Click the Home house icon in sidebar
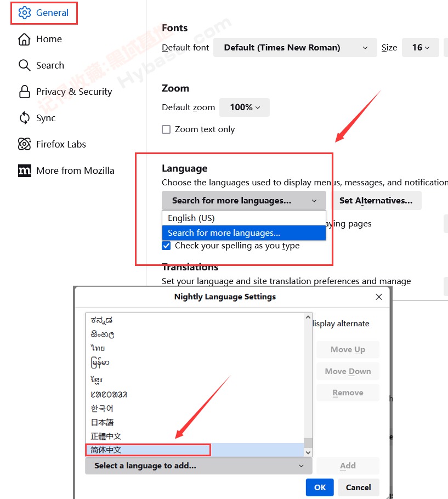Image resolution: width=448 pixels, height=499 pixels. [x=25, y=39]
